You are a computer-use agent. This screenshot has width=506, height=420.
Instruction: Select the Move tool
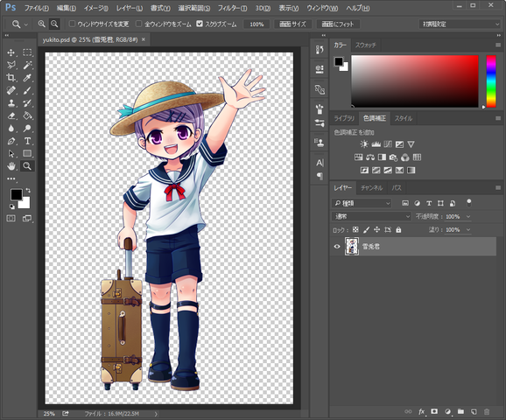coord(11,52)
